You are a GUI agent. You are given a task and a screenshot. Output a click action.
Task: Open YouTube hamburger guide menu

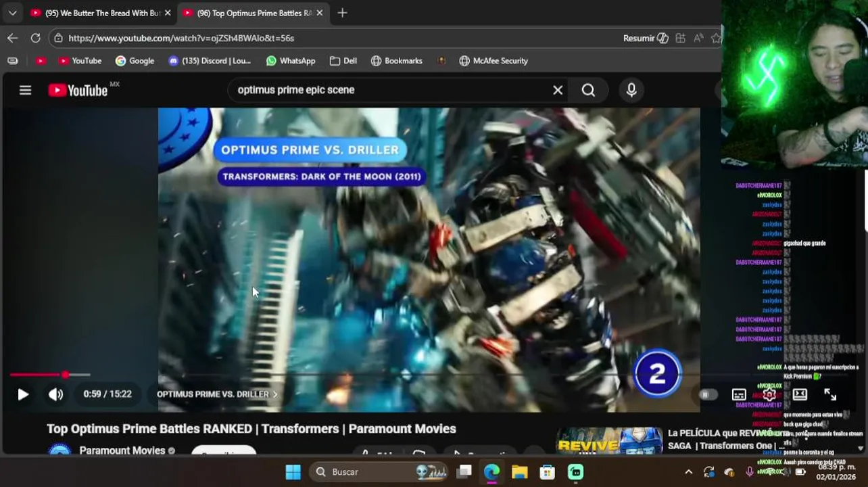click(25, 90)
